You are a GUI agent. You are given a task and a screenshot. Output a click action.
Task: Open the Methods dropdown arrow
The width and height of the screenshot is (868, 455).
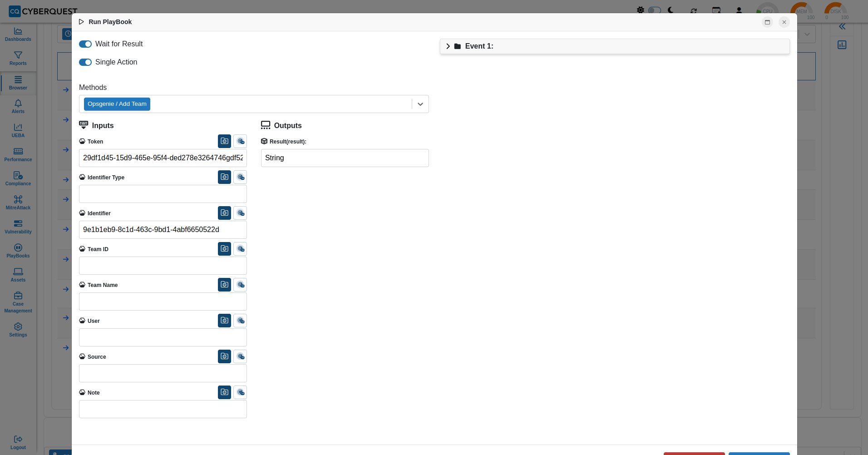click(x=420, y=104)
